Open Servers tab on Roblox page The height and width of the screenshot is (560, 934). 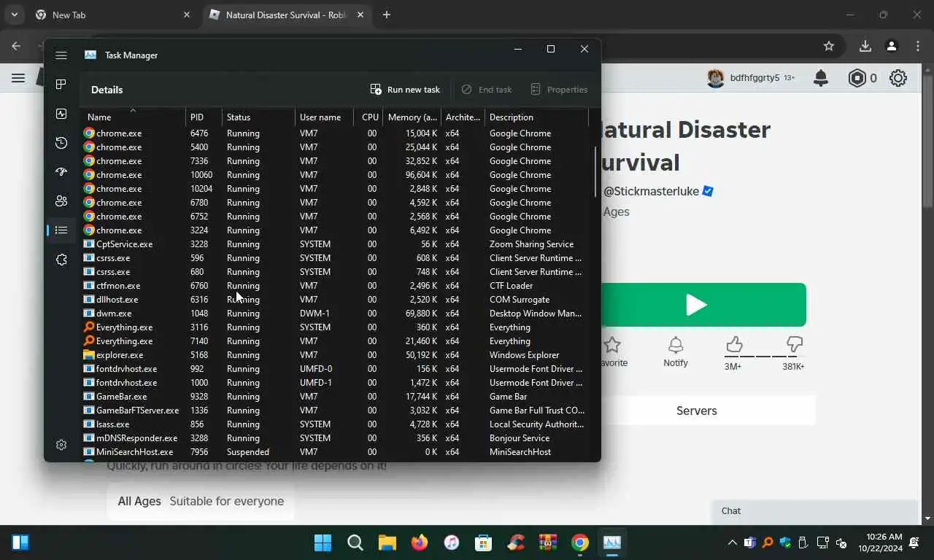click(697, 411)
